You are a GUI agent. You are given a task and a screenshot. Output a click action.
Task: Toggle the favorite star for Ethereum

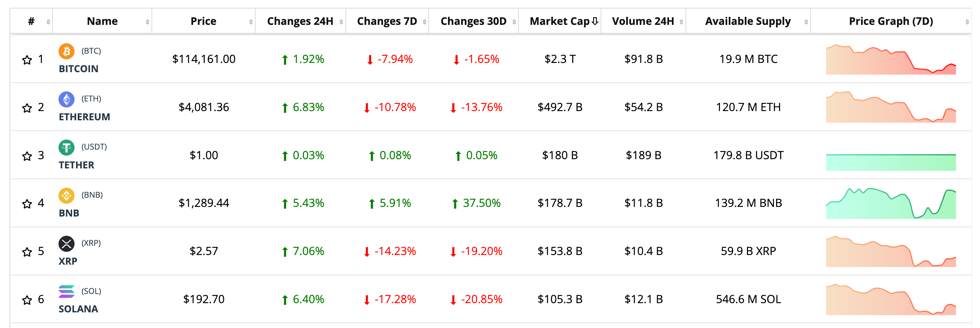pyautogui.click(x=27, y=108)
